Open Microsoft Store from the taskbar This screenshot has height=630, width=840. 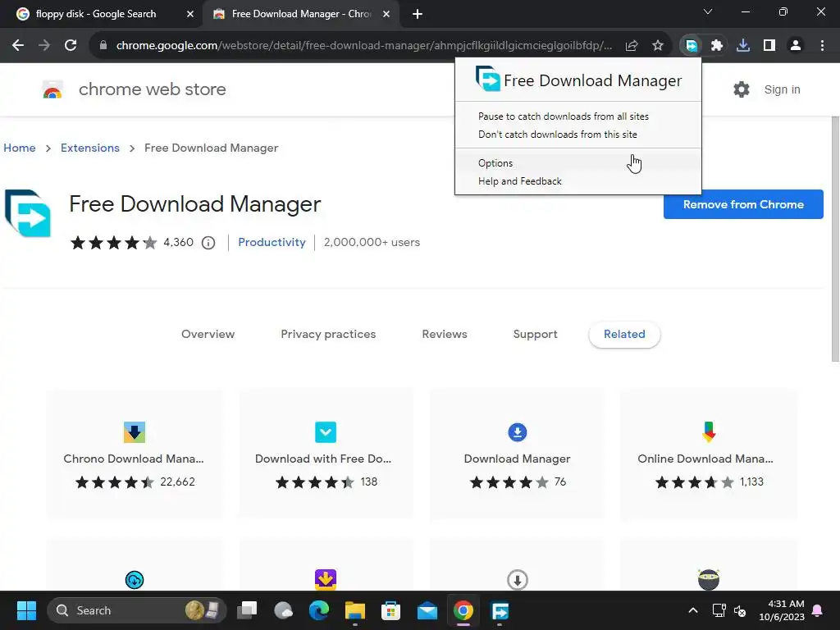(x=390, y=610)
